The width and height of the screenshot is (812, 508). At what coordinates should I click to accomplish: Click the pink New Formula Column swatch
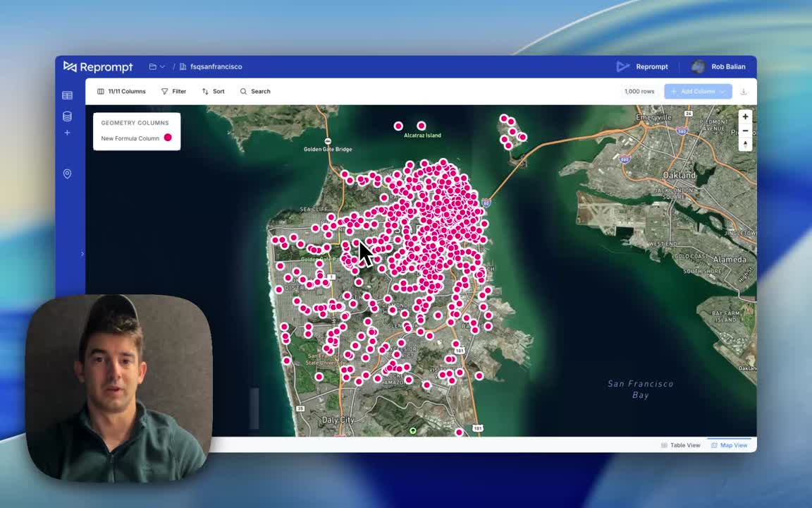click(x=168, y=138)
